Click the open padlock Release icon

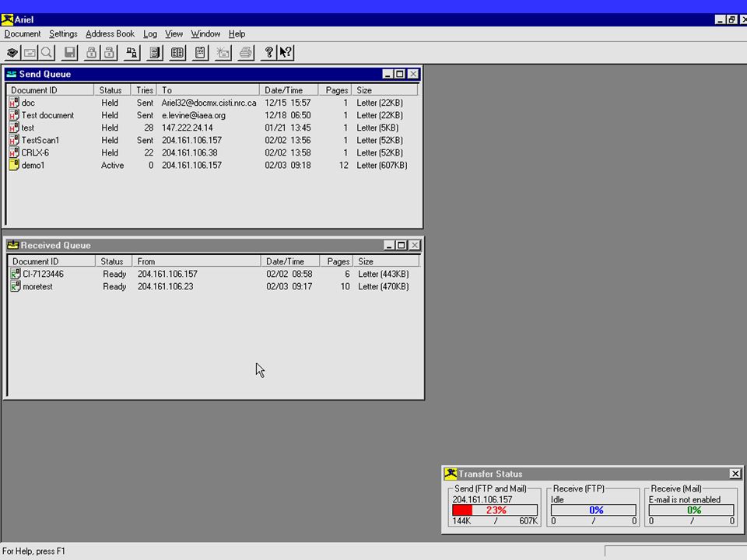110,52
